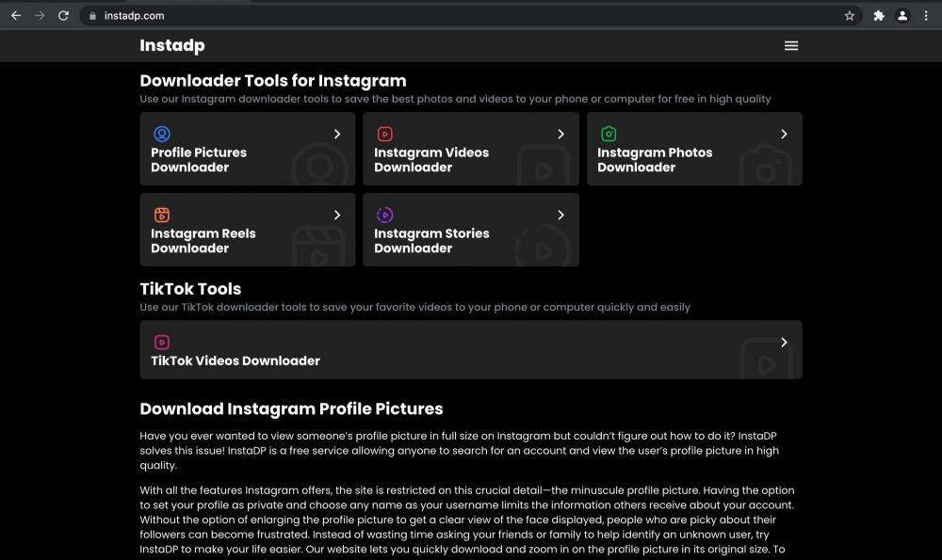
Task: Click the pink video icon on TikTok Videos card
Action: coord(162,343)
